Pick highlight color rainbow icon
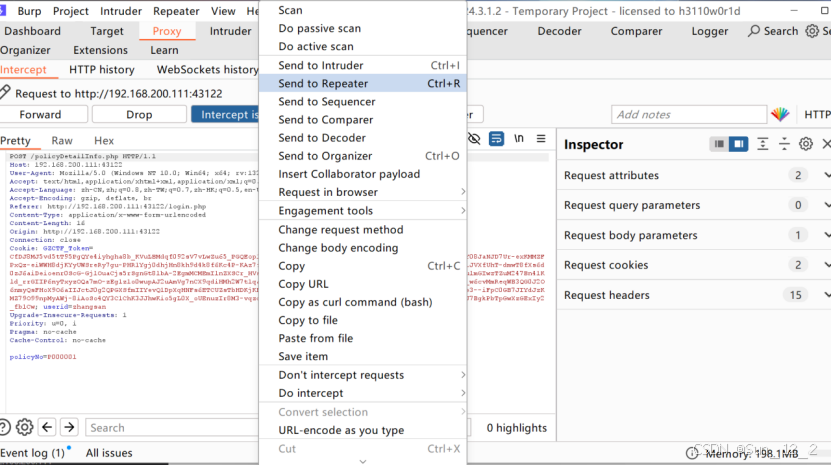The height and width of the screenshot is (465, 831). point(780,114)
